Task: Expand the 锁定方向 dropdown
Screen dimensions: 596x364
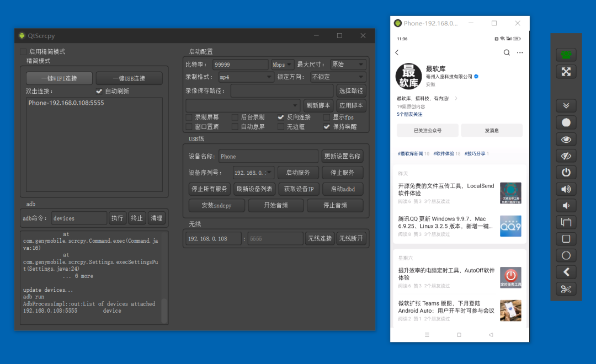Action: tap(338, 77)
